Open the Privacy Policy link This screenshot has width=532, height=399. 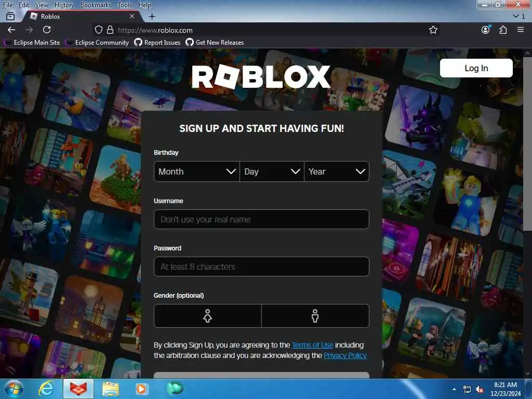click(x=345, y=355)
